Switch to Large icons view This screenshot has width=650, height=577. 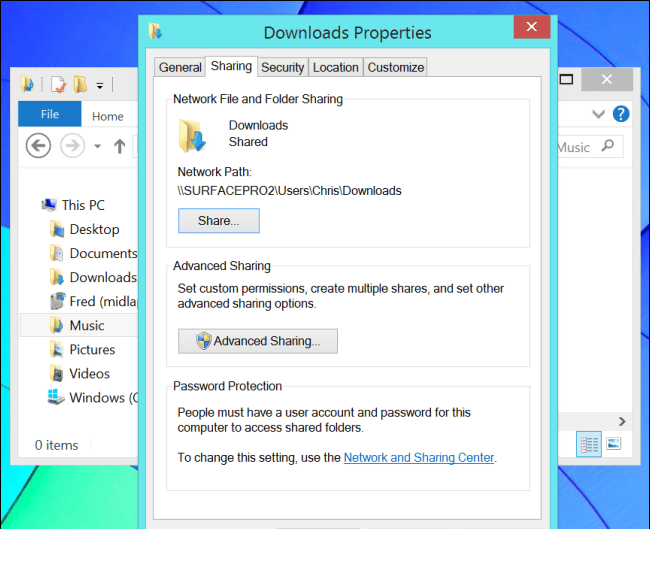coord(614,443)
